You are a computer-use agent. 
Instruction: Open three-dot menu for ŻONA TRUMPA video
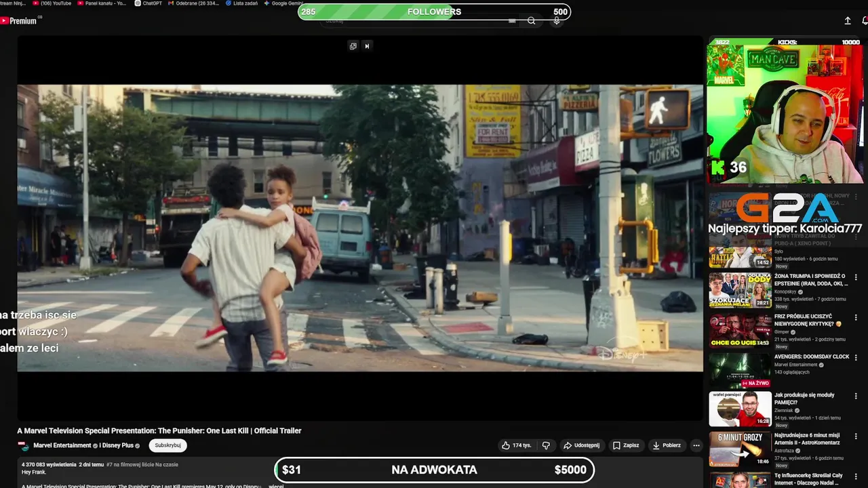tap(856, 277)
